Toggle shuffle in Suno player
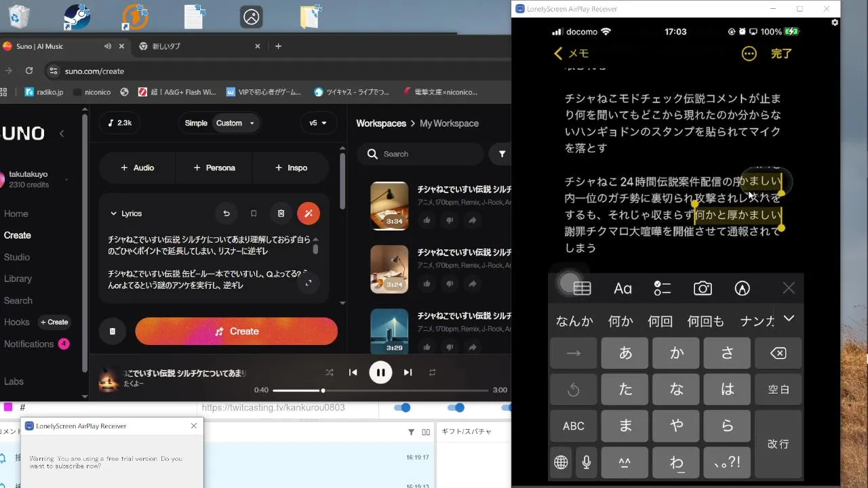 click(330, 372)
